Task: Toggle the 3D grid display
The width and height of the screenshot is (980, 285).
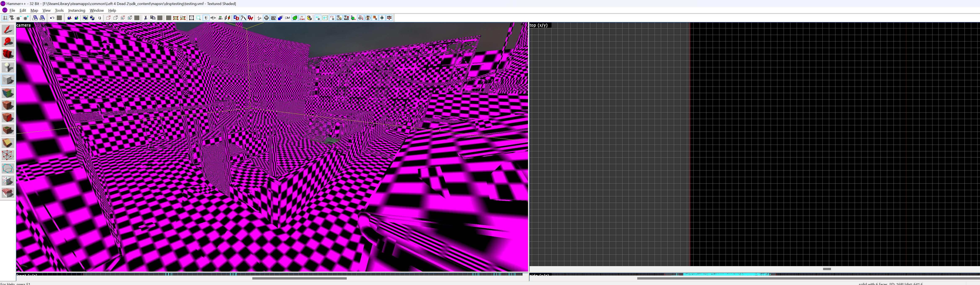Action: click(12, 18)
